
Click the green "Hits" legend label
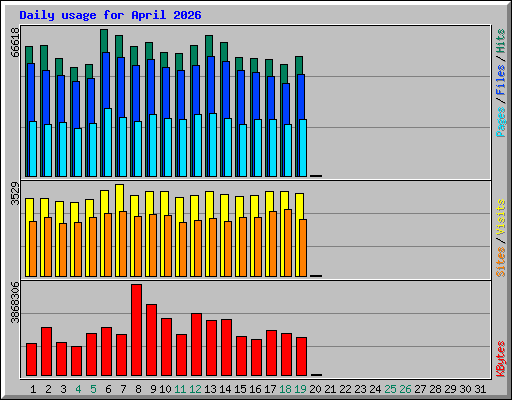(x=500, y=41)
